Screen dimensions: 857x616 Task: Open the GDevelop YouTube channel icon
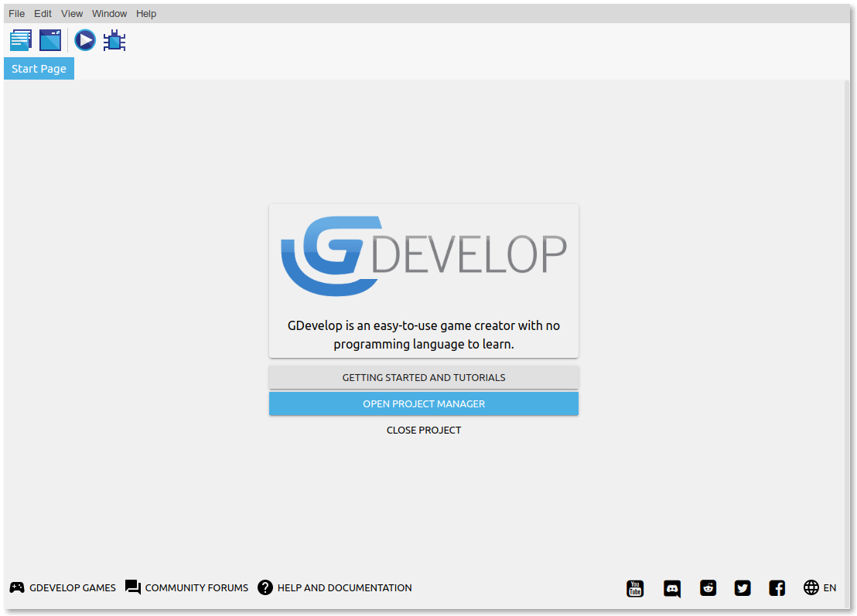click(635, 588)
